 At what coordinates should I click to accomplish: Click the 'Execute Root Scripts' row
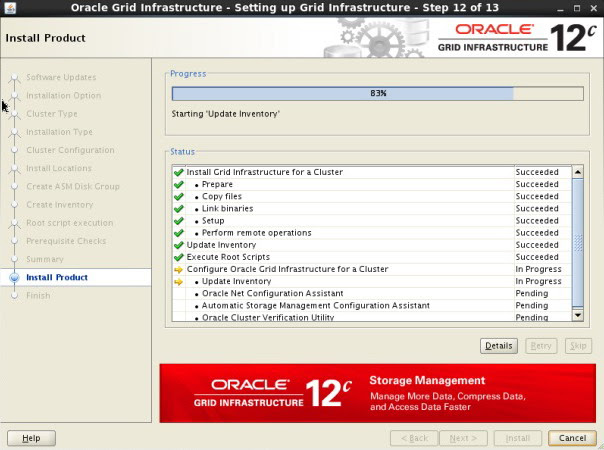[x=372, y=257]
